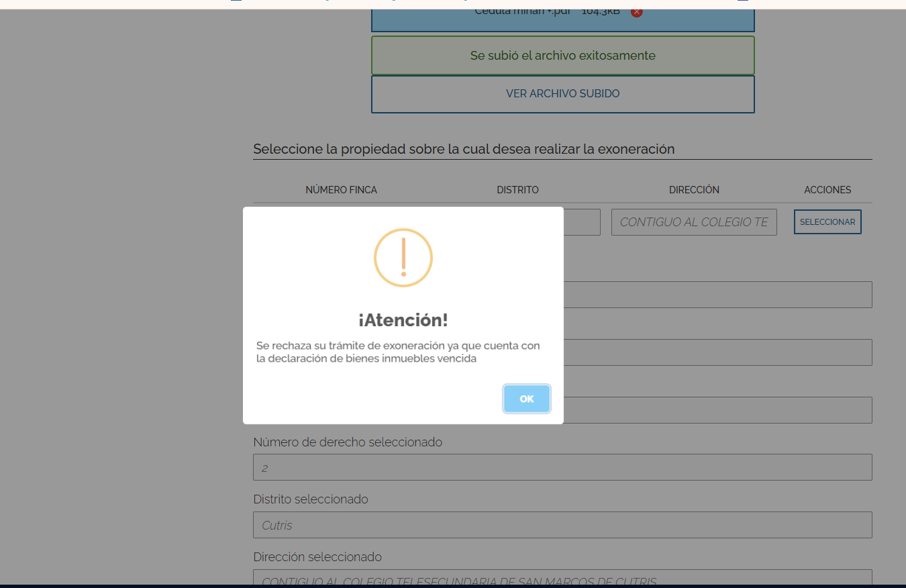Click the address field 'CONTIGUO AL COLEGIO TE'
Screen dimensions: 906x588
693,222
